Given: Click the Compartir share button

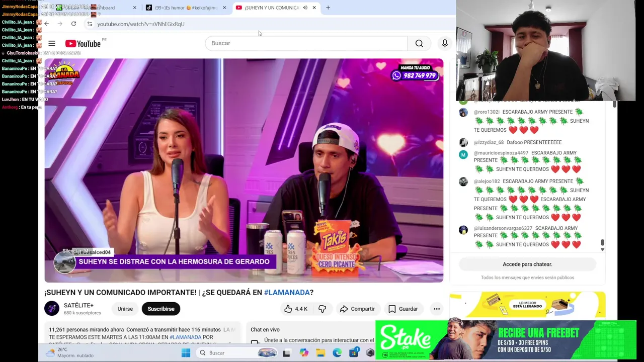Looking at the screenshot, I should pos(357,309).
